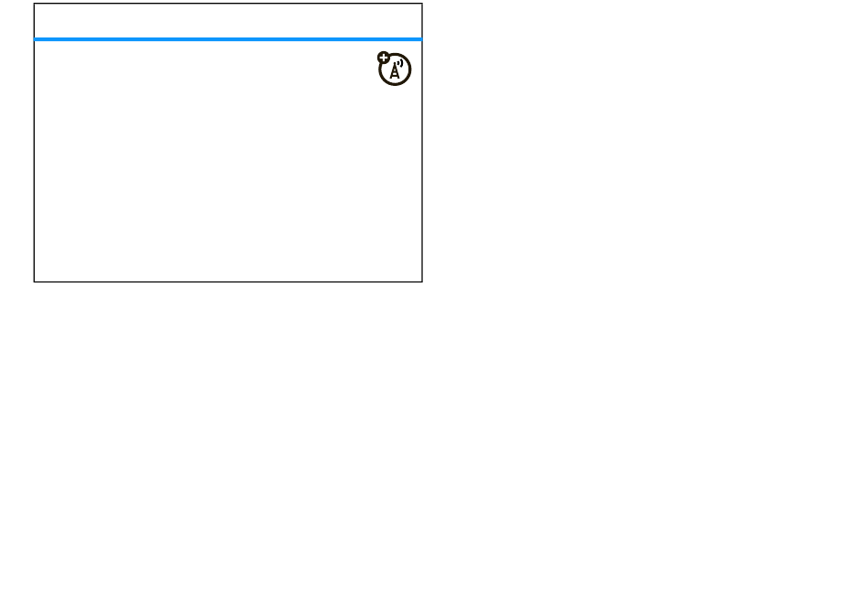This screenshot has height=595, width=868.
Task: Click the midpoint of the blue divider
Action: coord(228,39)
